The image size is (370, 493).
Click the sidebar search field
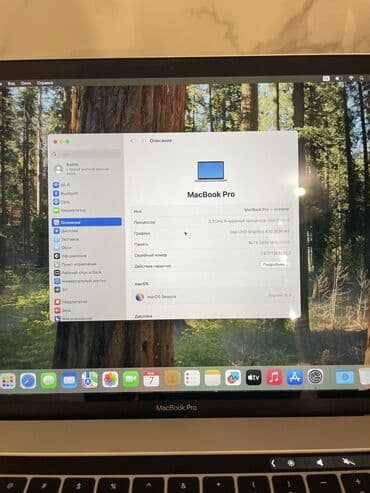point(87,154)
